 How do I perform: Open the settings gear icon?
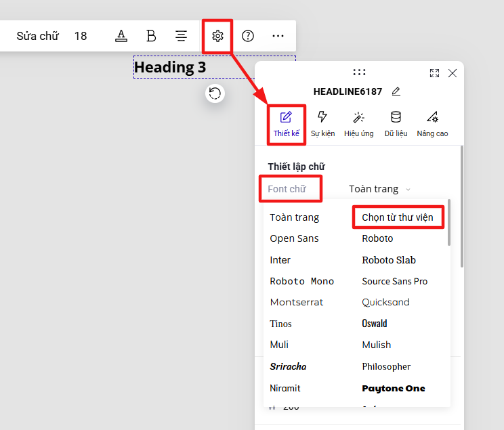pos(217,36)
